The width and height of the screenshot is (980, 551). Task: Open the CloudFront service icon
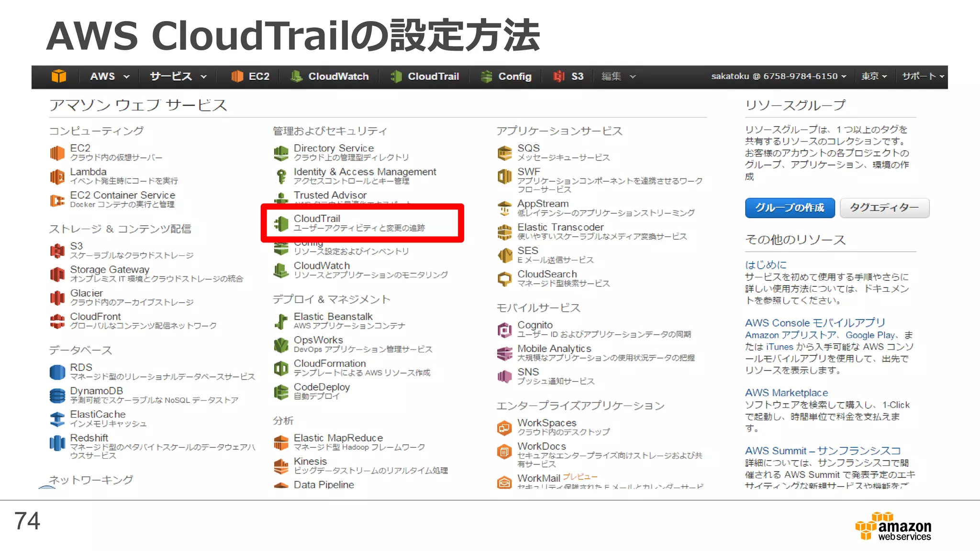tap(57, 321)
